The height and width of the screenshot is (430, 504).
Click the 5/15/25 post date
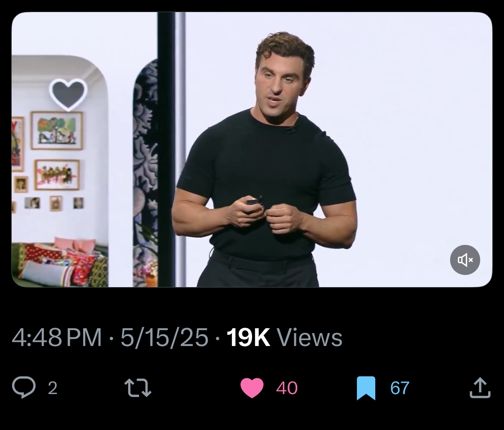[x=165, y=337]
